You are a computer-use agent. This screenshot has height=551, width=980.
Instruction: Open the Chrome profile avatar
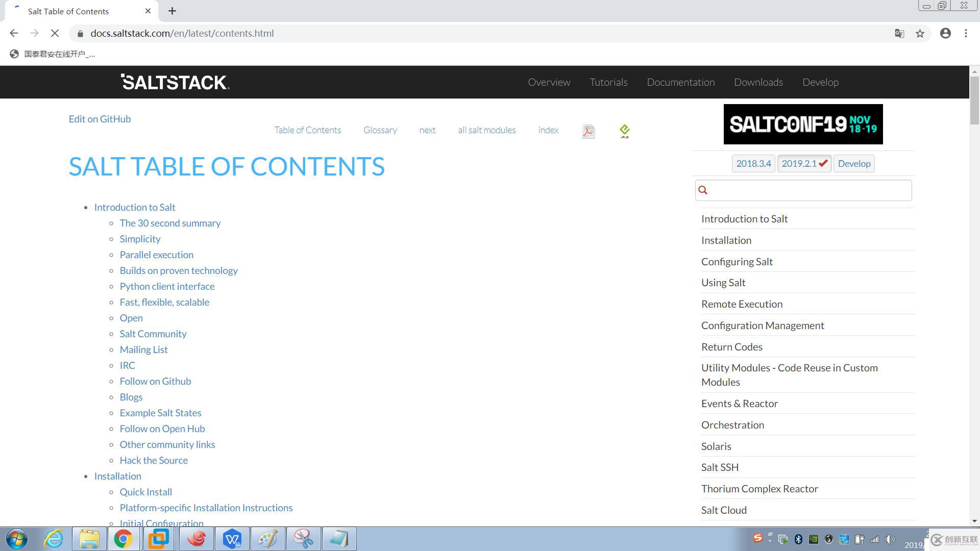(x=945, y=33)
